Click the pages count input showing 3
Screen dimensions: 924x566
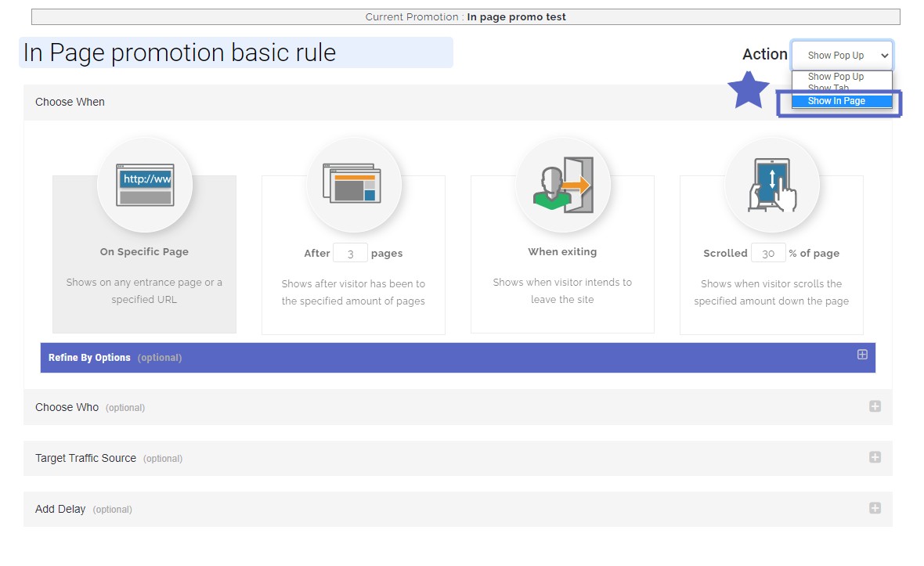pos(350,253)
